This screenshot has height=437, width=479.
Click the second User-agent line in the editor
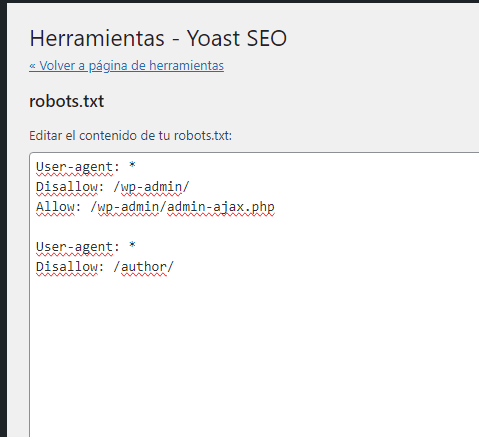coord(86,247)
